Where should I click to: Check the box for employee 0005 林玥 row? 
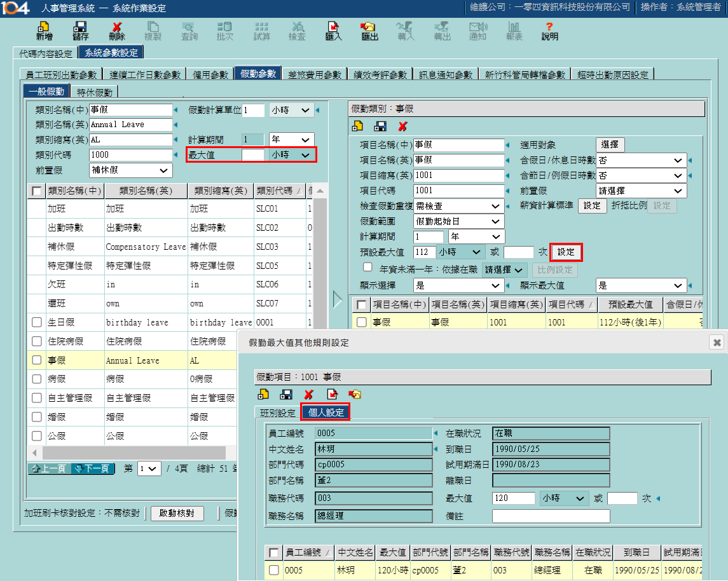(274, 570)
